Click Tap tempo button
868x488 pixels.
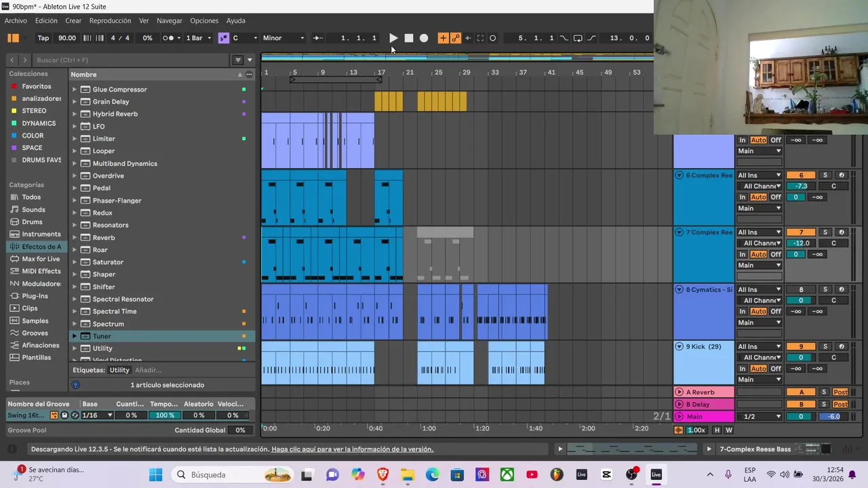coord(43,38)
